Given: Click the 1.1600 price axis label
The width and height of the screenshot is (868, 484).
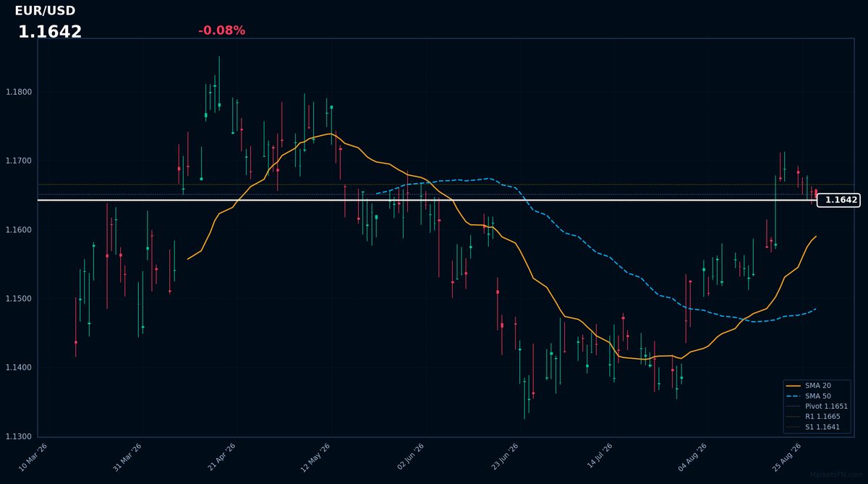Looking at the screenshot, I should (x=18, y=230).
